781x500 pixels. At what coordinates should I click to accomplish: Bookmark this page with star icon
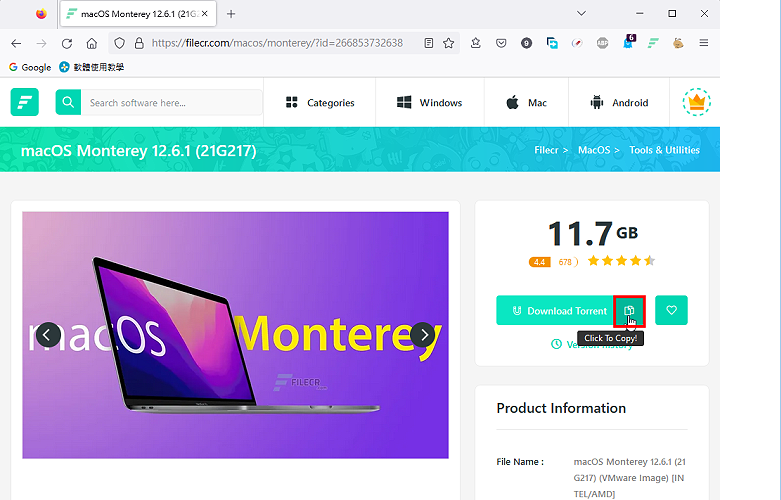(x=448, y=43)
